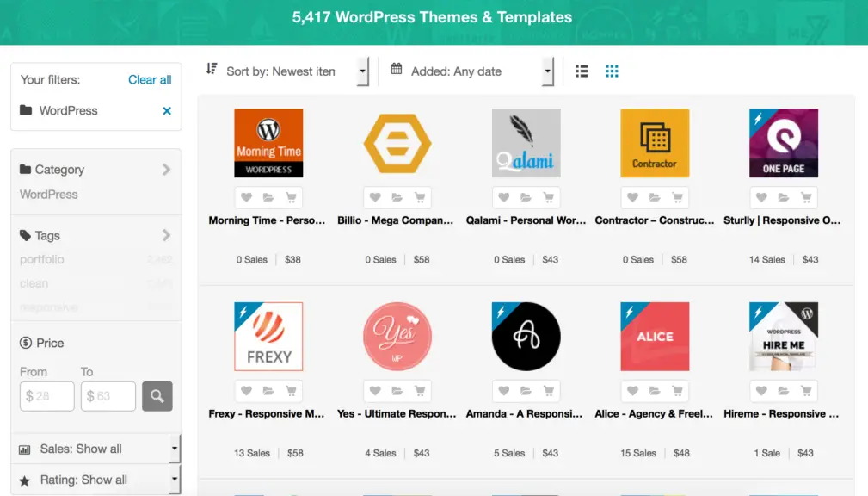Submit the price range search button
The height and width of the screenshot is (496, 868).
(x=157, y=396)
